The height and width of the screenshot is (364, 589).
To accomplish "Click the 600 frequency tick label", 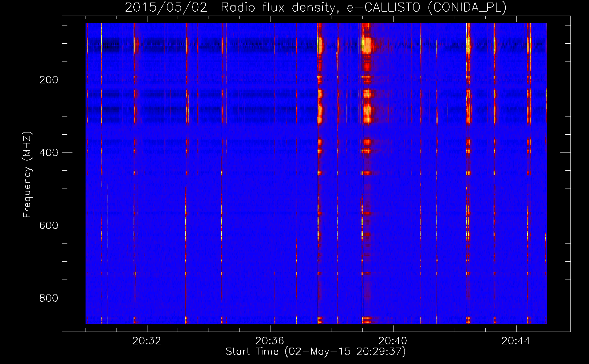I will click(x=49, y=225).
